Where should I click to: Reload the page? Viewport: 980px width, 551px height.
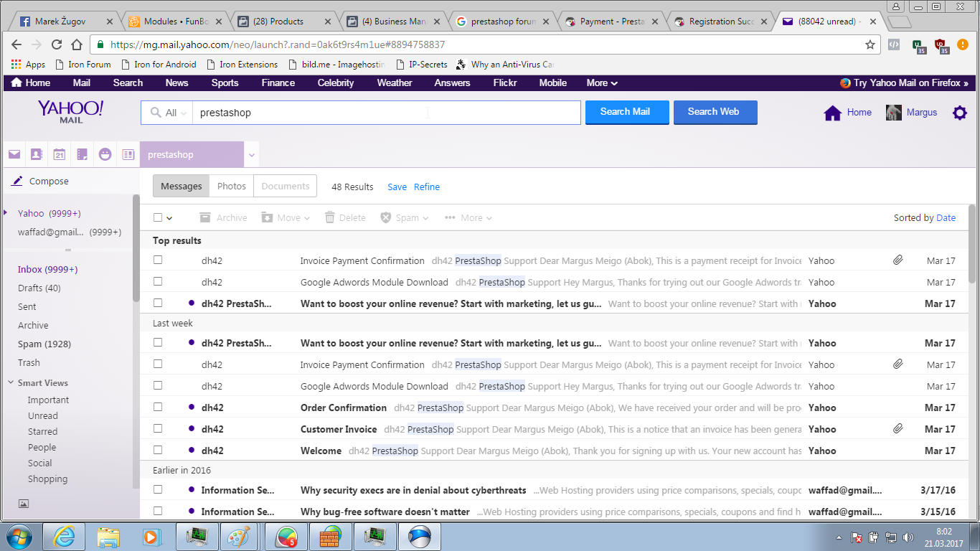pyautogui.click(x=57, y=44)
